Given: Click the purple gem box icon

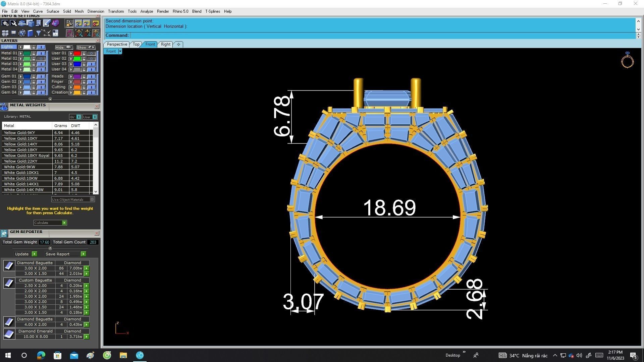Looking at the screenshot, I should click(x=55, y=23).
